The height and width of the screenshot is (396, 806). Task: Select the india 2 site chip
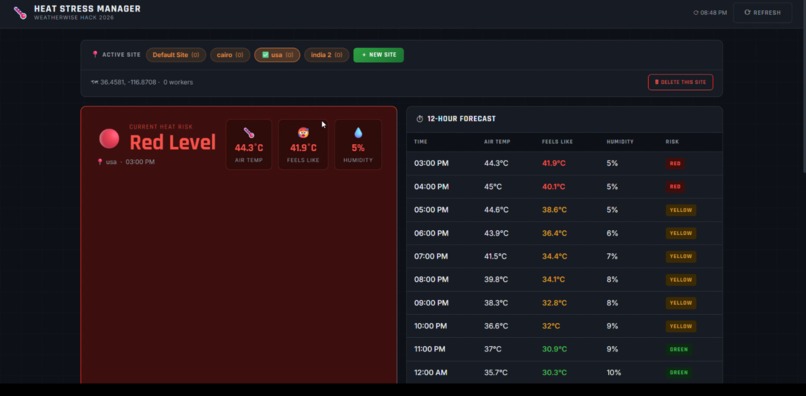(x=326, y=55)
